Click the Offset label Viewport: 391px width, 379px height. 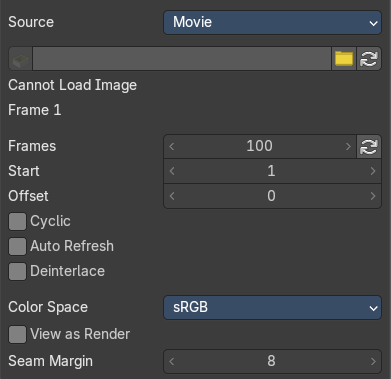[28, 196]
